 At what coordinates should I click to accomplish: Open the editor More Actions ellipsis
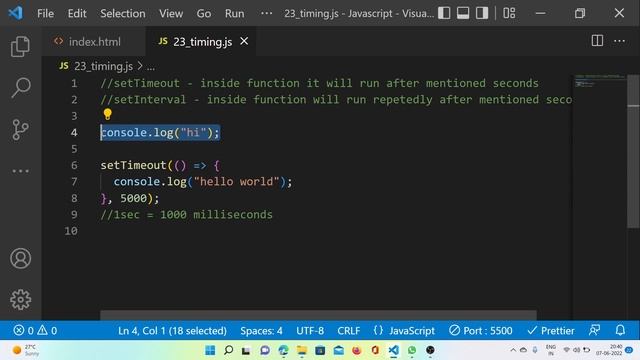[619, 41]
